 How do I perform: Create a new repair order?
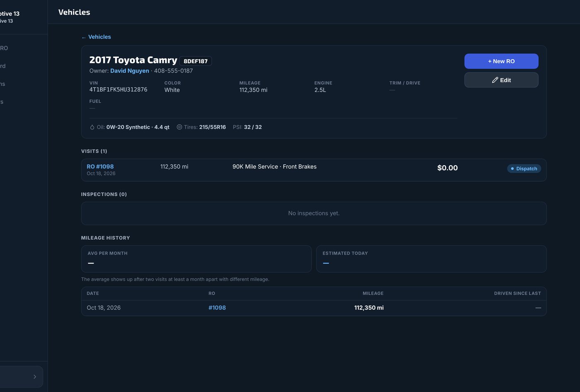(x=501, y=61)
